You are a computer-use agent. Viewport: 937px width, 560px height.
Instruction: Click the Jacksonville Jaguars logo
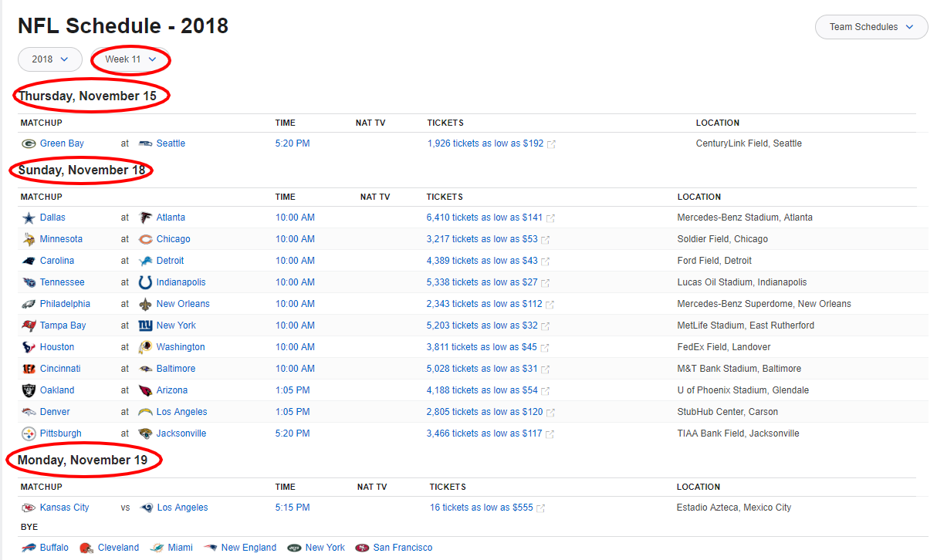[145, 433]
